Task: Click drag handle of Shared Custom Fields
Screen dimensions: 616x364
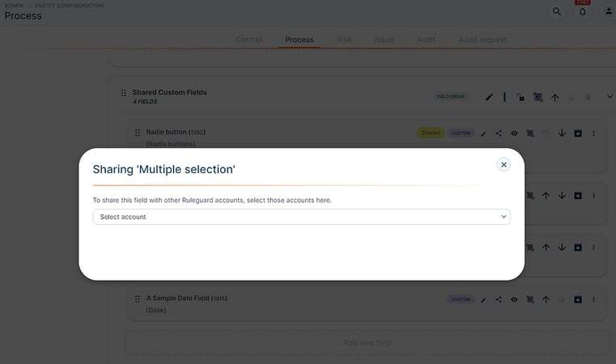Action: tap(123, 93)
